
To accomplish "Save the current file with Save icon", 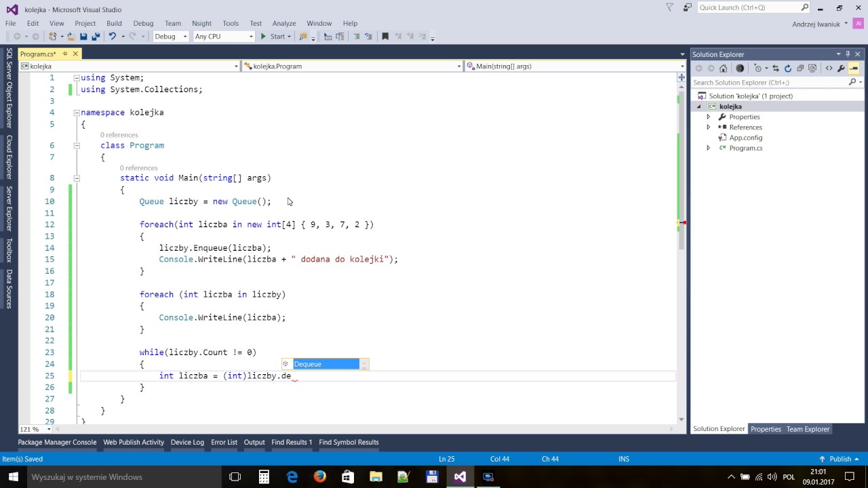I will (x=83, y=37).
